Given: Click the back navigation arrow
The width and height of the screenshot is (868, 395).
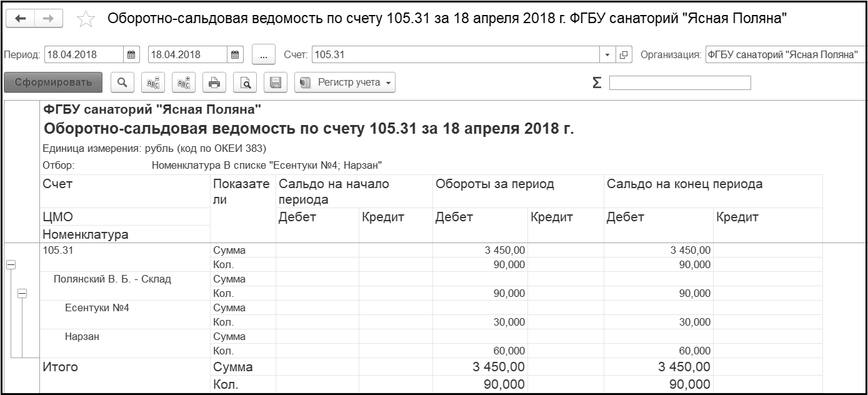Looking at the screenshot, I should tap(20, 19).
